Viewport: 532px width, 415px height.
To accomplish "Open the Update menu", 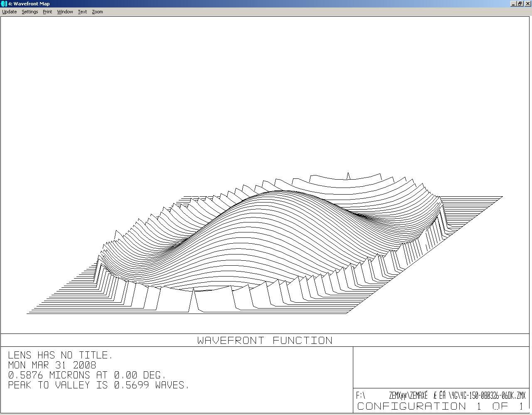I will click(x=10, y=12).
